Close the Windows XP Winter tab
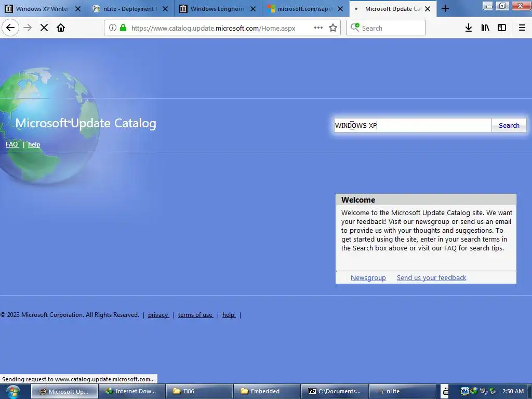 pyautogui.click(x=78, y=9)
